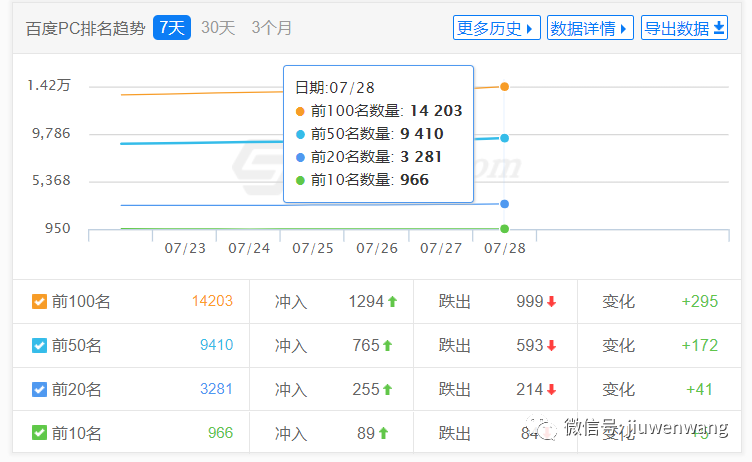Click red down arrow beside 593
This screenshot has width=752, height=462.
pyautogui.click(x=551, y=345)
